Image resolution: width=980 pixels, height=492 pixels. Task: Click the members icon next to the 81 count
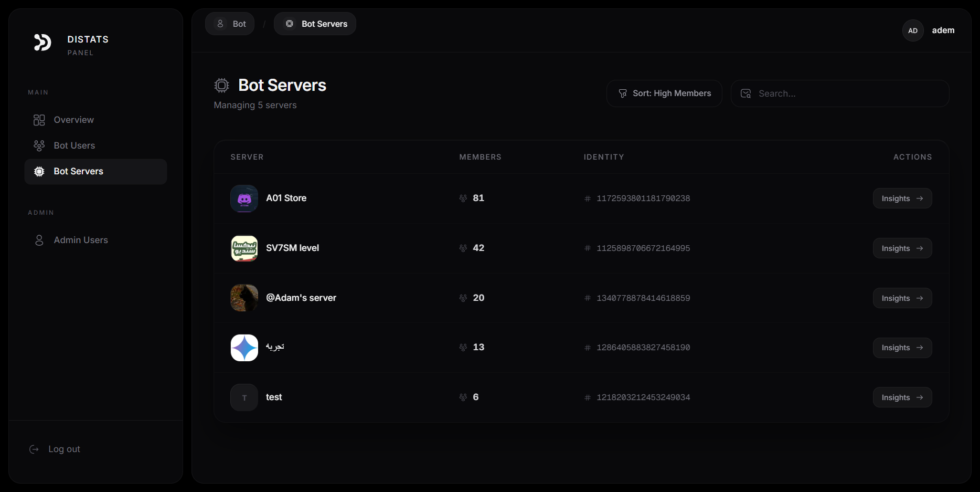point(462,198)
